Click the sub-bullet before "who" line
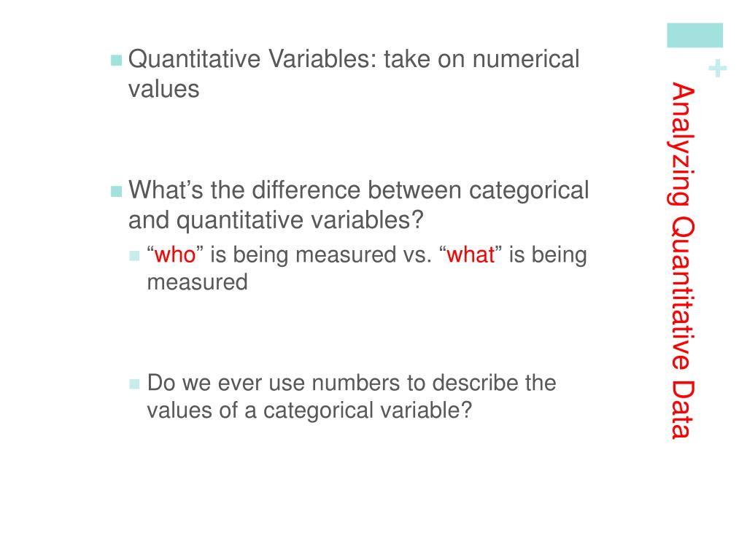The width and height of the screenshot is (747, 560). pyautogui.click(x=134, y=256)
